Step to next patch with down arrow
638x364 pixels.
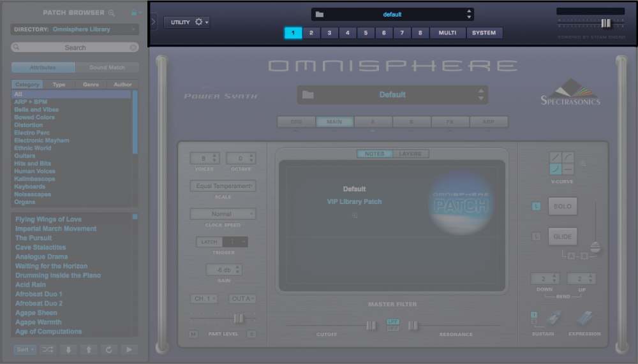(68, 349)
